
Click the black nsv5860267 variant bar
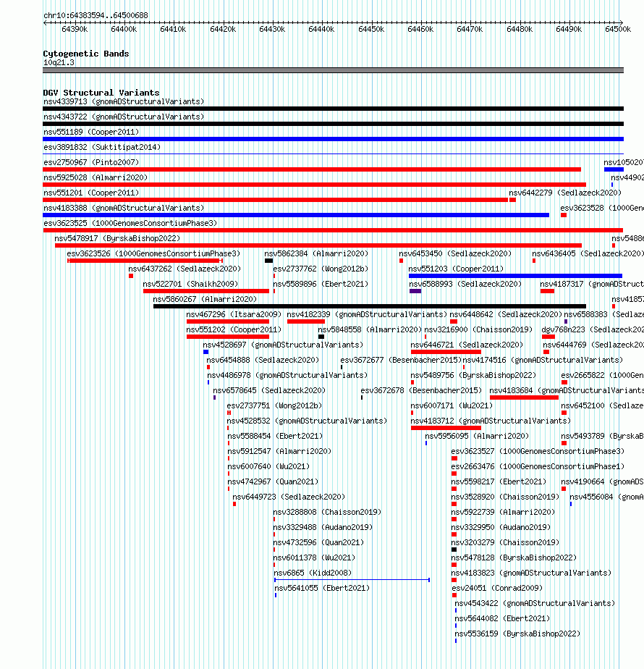[370, 306]
